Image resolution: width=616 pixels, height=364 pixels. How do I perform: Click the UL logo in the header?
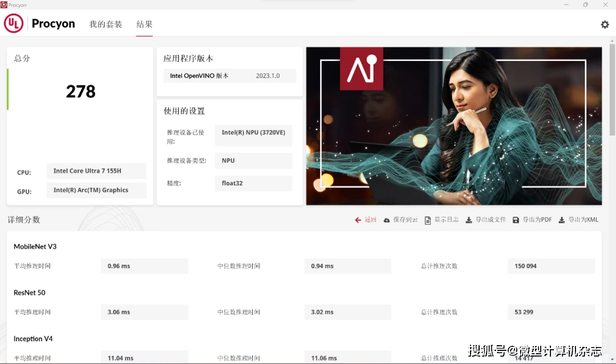pyautogui.click(x=13, y=23)
